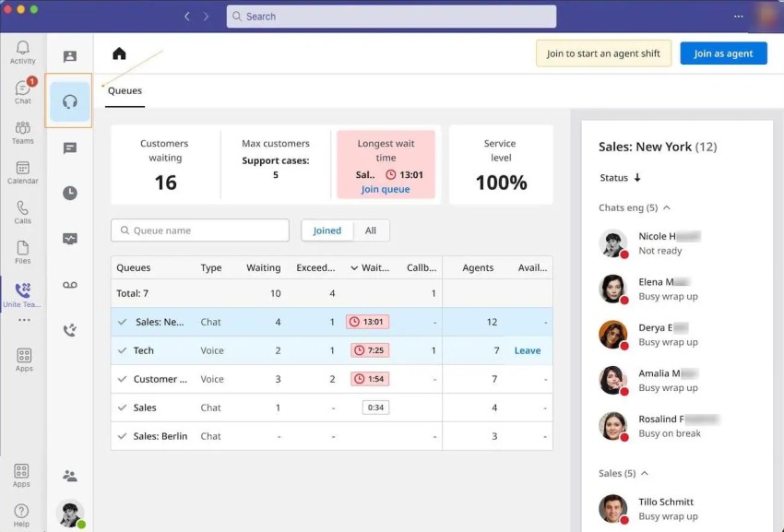Click the Join queue link

point(386,189)
